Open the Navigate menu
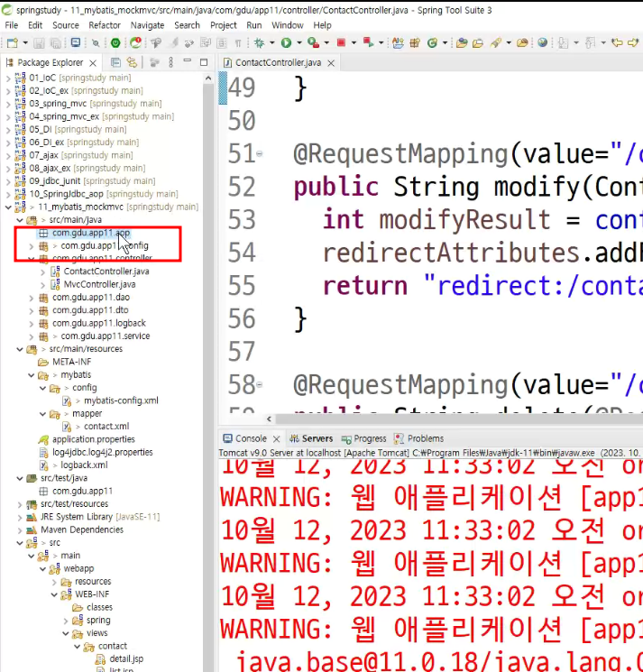The image size is (643, 672). click(x=147, y=25)
